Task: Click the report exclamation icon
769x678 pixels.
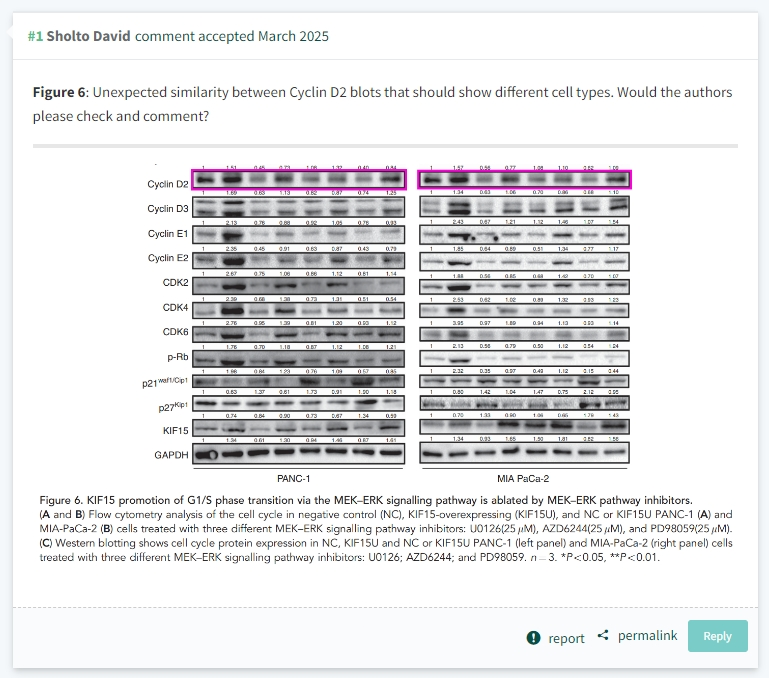Action: click(x=533, y=638)
